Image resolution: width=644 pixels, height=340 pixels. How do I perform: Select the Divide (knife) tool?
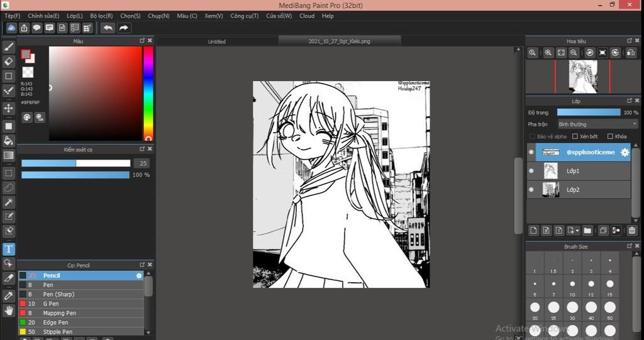9,278
